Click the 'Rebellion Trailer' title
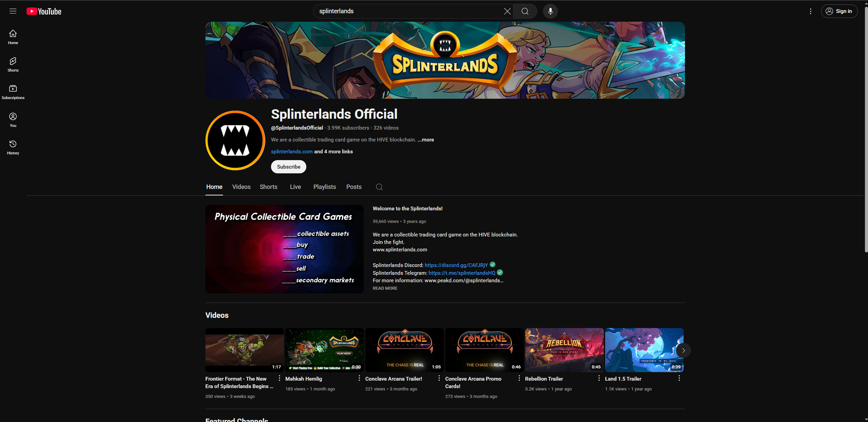The height and width of the screenshot is (422, 868). pos(544,379)
